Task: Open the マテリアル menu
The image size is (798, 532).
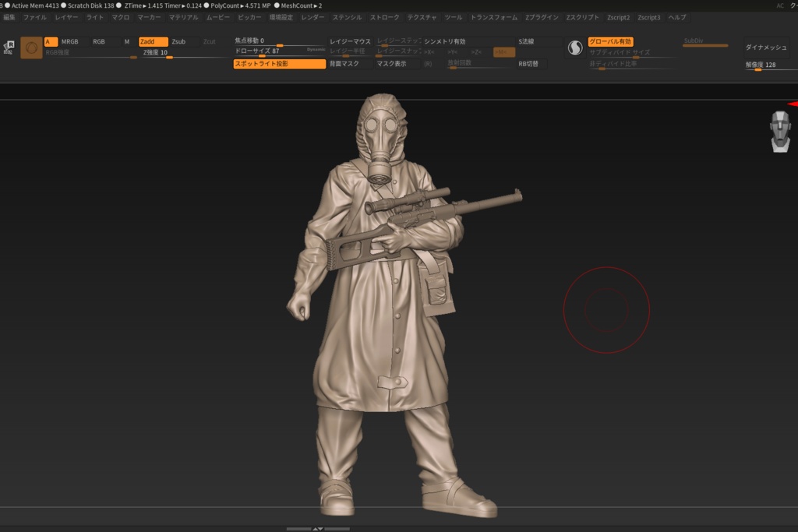Action: [x=184, y=17]
